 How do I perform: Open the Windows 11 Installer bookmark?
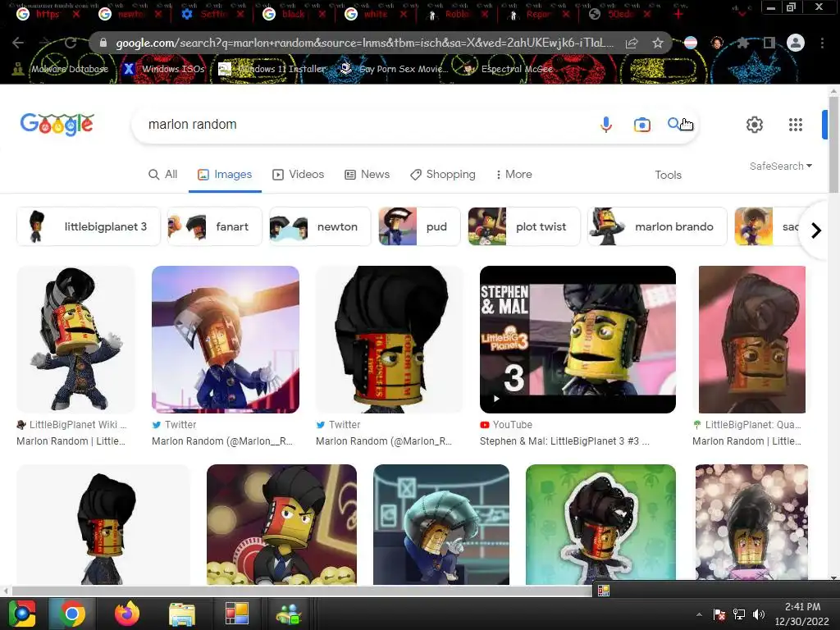pos(272,69)
